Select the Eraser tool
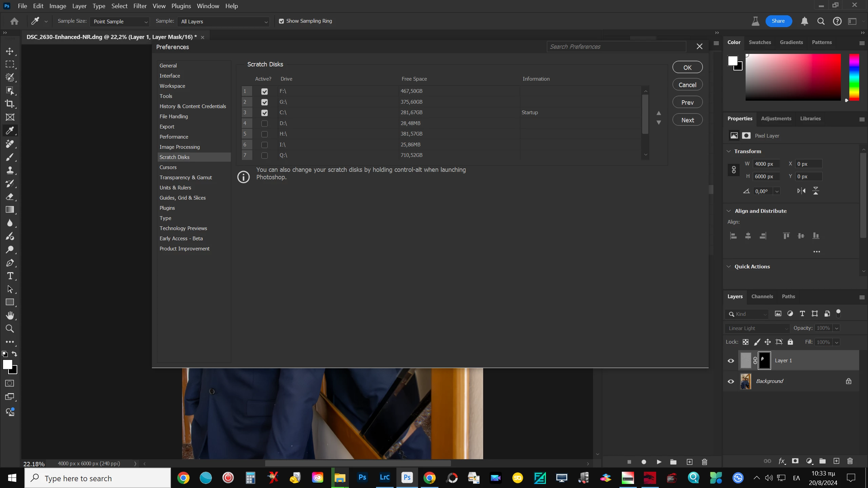Screen dimensions: 868x488 click(x=10, y=197)
